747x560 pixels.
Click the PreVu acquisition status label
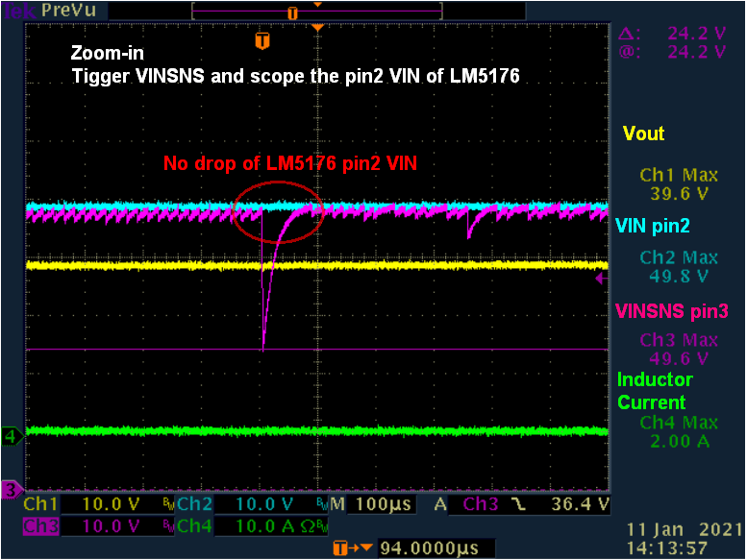pos(69,10)
